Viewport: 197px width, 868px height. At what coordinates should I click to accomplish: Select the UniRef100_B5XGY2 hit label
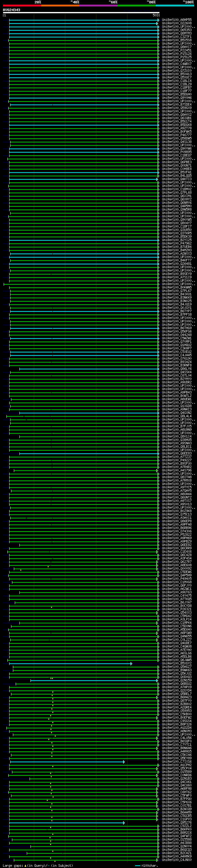[x=177, y=664]
